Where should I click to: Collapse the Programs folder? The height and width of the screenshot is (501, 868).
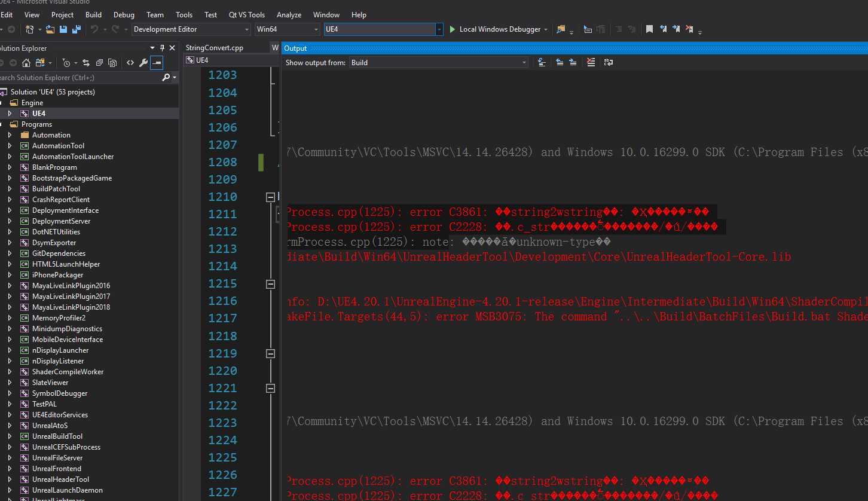(x=2, y=124)
